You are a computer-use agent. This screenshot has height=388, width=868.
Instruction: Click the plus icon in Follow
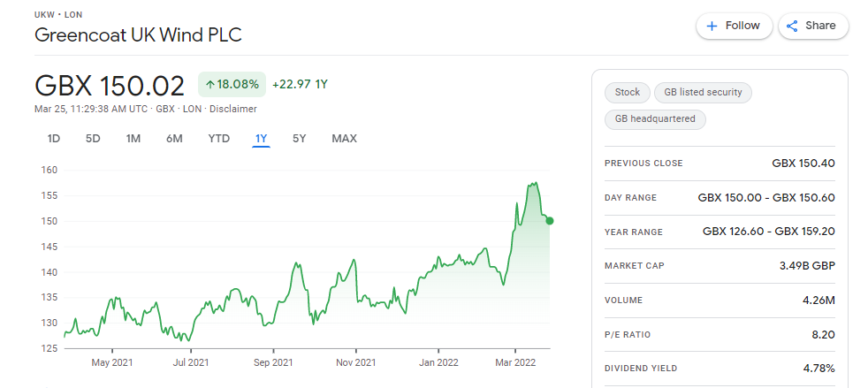point(712,26)
